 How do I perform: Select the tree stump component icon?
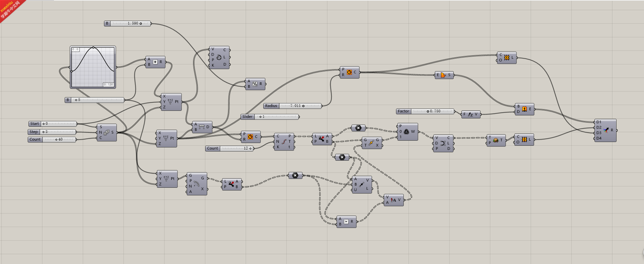coord(496,140)
